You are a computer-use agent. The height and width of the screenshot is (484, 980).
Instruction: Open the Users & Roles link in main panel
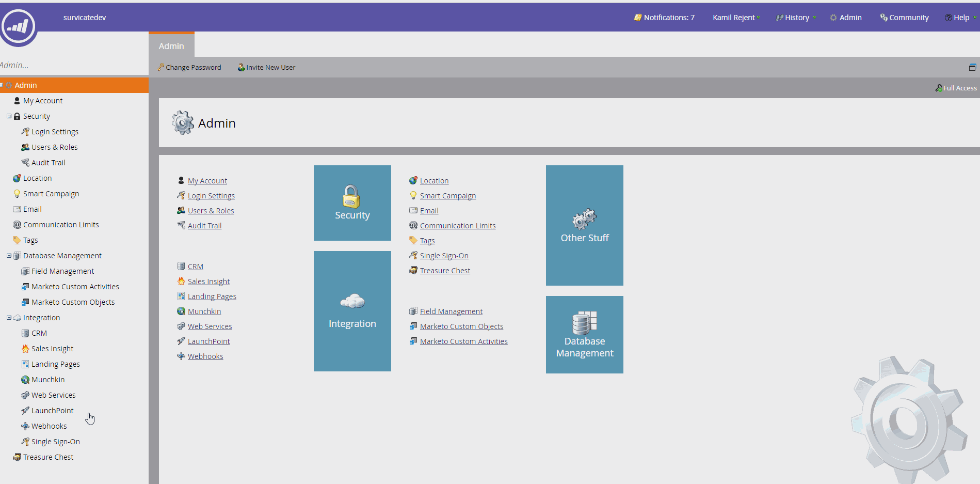tap(211, 211)
